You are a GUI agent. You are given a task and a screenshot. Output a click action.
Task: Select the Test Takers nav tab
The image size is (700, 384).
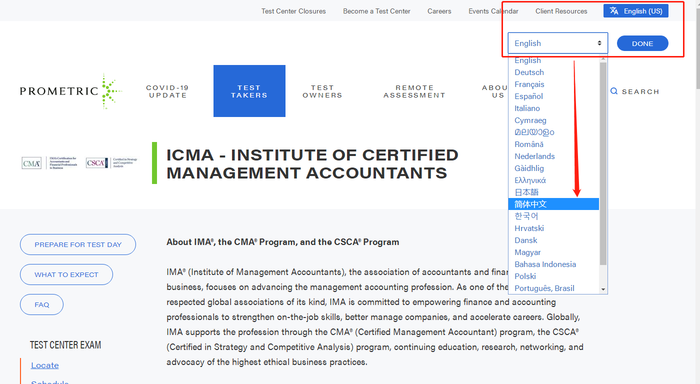tap(249, 91)
